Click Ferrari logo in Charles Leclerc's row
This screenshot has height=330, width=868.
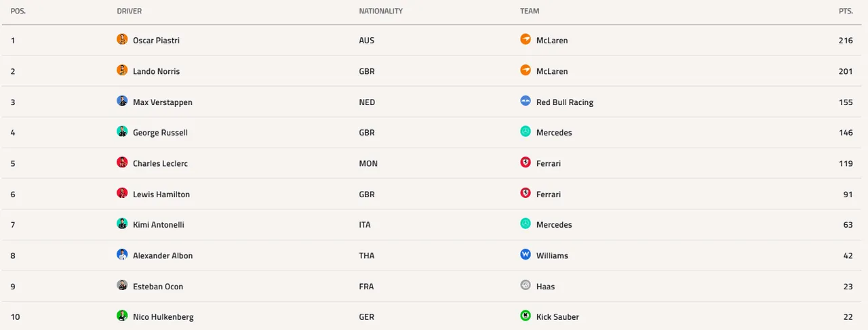(526, 163)
